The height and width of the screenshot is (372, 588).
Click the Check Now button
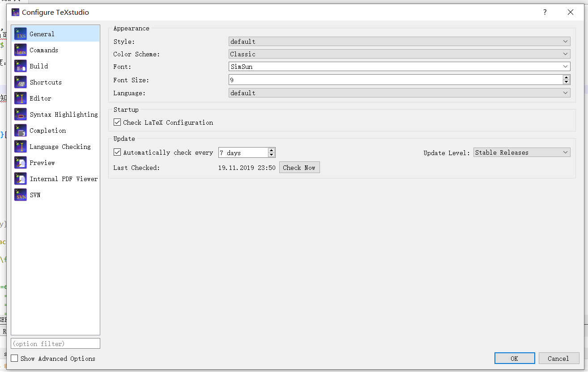(x=299, y=168)
